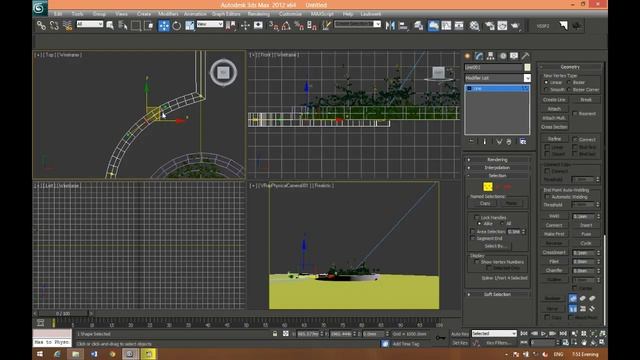Open the Motion command panel tab
Viewport: 640px width, 360px height.
[503, 56]
